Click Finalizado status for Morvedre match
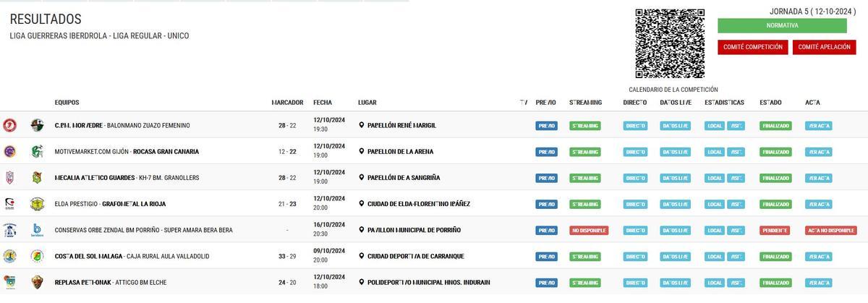 click(x=775, y=125)
